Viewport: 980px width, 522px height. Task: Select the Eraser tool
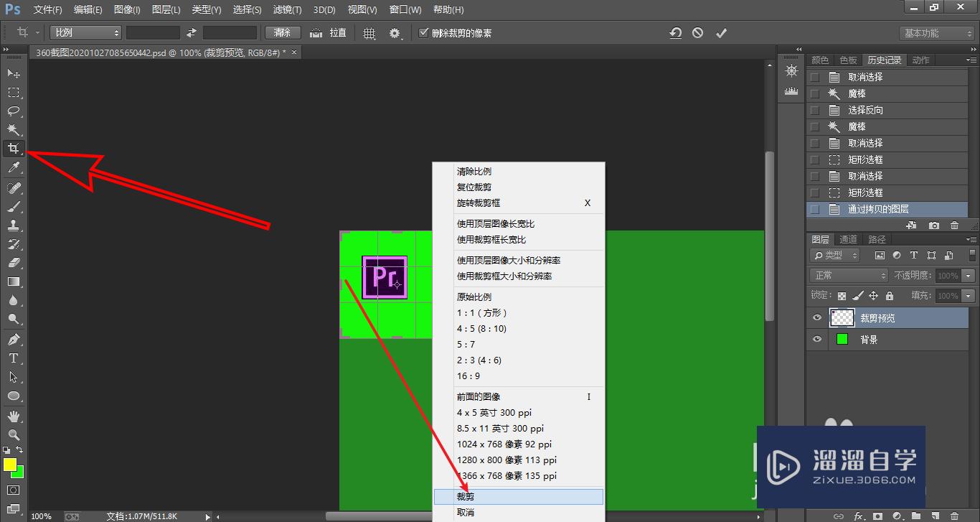click(14, 263)
